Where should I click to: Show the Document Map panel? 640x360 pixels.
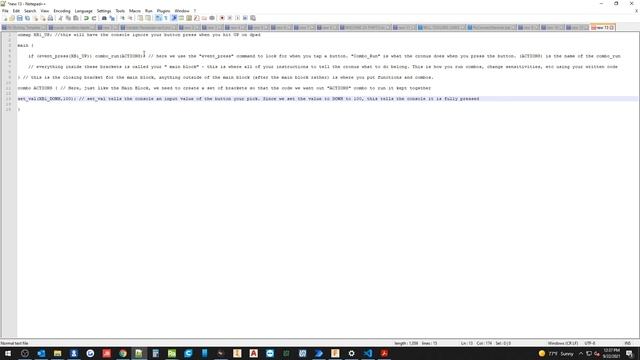189,18
